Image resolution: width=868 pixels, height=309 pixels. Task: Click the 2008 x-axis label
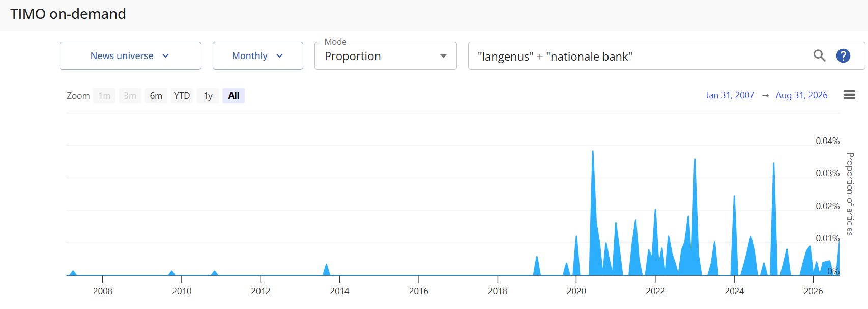click(103, 291)
